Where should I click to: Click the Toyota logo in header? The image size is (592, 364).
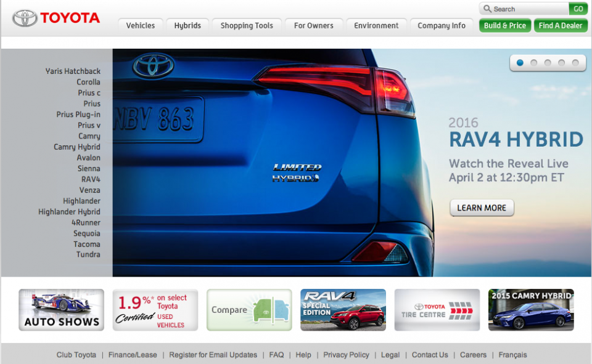[x=56, y=18]
